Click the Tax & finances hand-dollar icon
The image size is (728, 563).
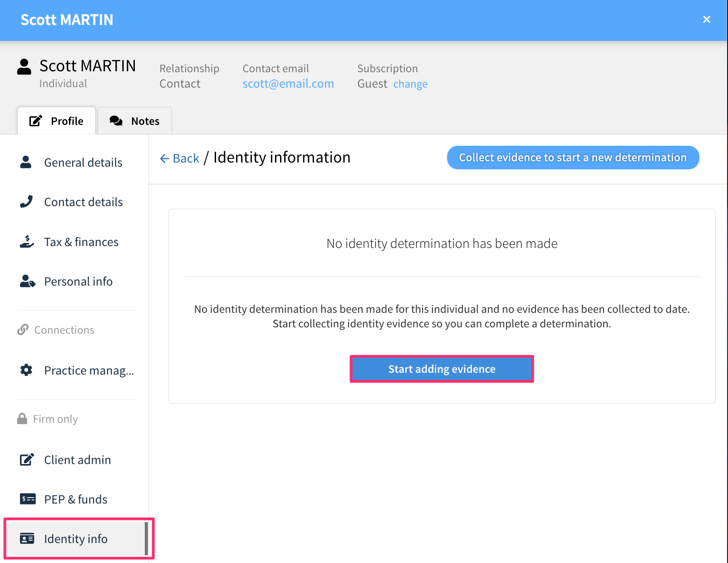(x=27, y=242)
